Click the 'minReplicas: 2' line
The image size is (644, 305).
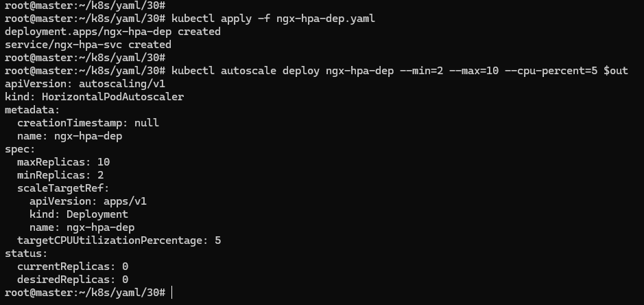(60, 175)
